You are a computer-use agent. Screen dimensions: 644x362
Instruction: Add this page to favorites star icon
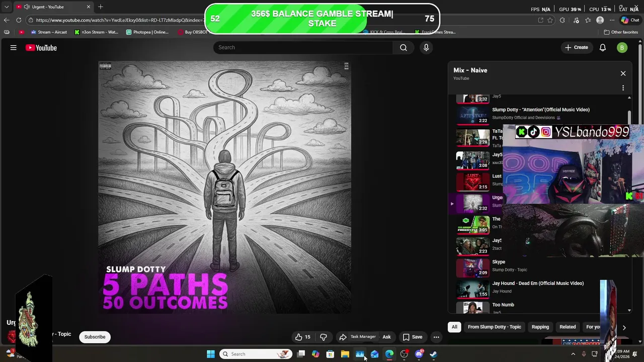pyautogui.click(x=550, y=20)
